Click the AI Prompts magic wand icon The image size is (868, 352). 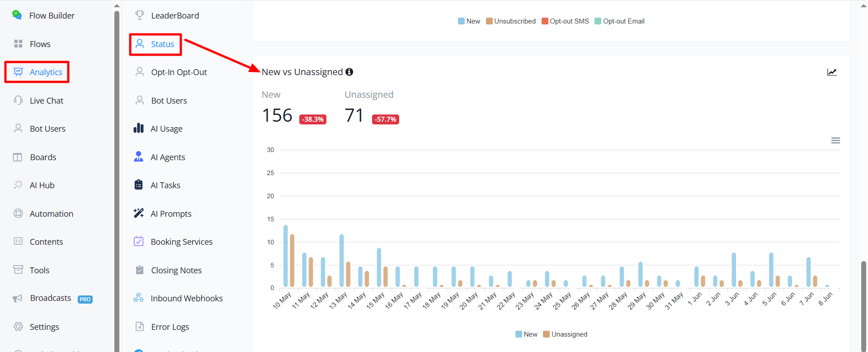pos(138,214)
